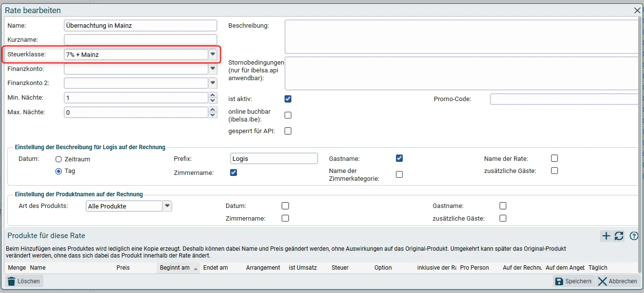Open the 'Art des Produkts' dropdown
Image resolution: width=644 pixels, height=293 pixels.
[x=167, y=206]
